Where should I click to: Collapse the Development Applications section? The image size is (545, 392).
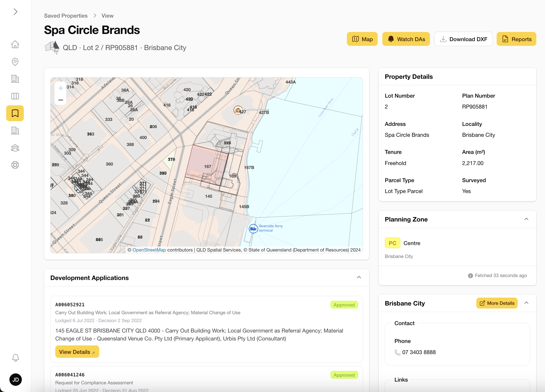(x=359, y=277)
